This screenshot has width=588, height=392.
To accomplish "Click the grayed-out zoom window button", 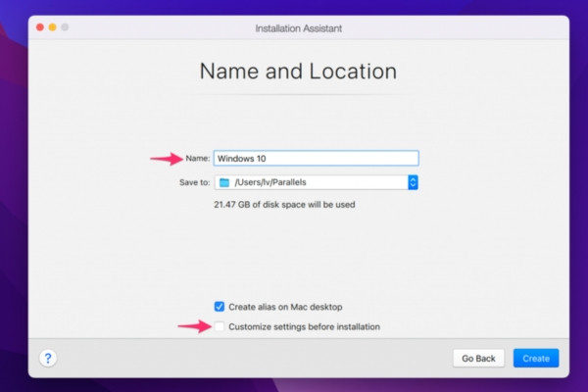I will tap(65, 27).
